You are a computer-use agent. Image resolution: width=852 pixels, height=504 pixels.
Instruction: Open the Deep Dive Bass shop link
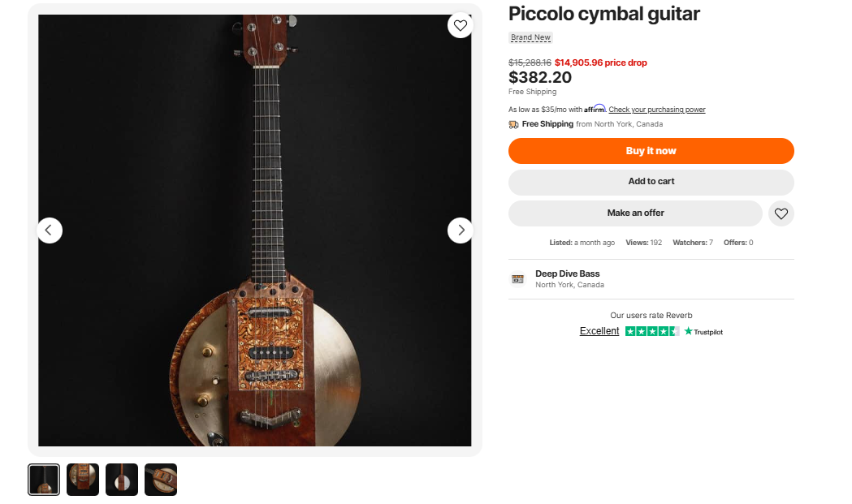(567, 274)
